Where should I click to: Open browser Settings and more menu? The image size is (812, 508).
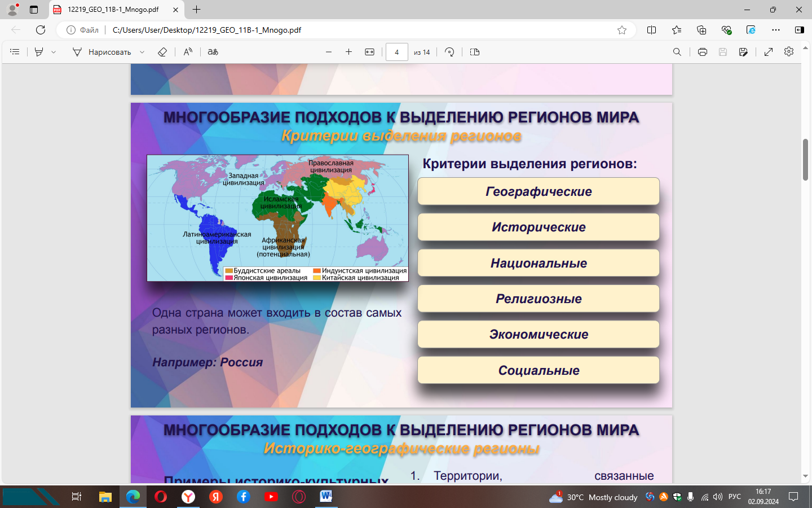(x=776, y=30)
